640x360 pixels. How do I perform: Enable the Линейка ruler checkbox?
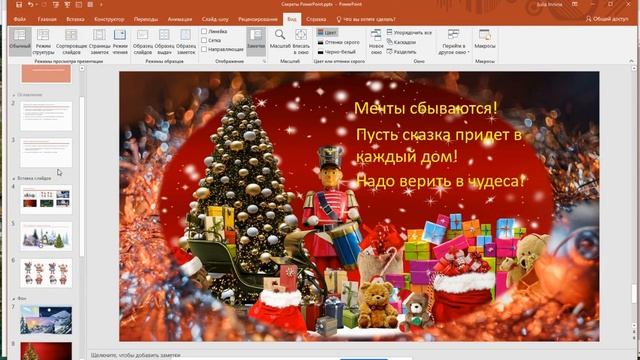point(204,31)
